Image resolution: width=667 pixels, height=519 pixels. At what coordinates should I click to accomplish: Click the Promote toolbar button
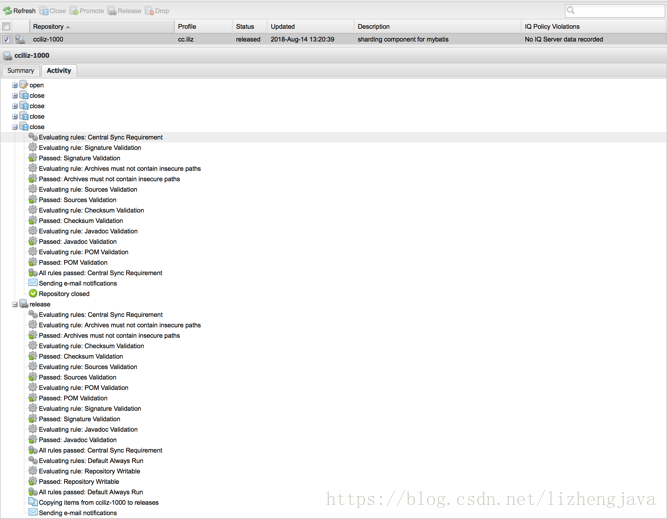point(87,11)
